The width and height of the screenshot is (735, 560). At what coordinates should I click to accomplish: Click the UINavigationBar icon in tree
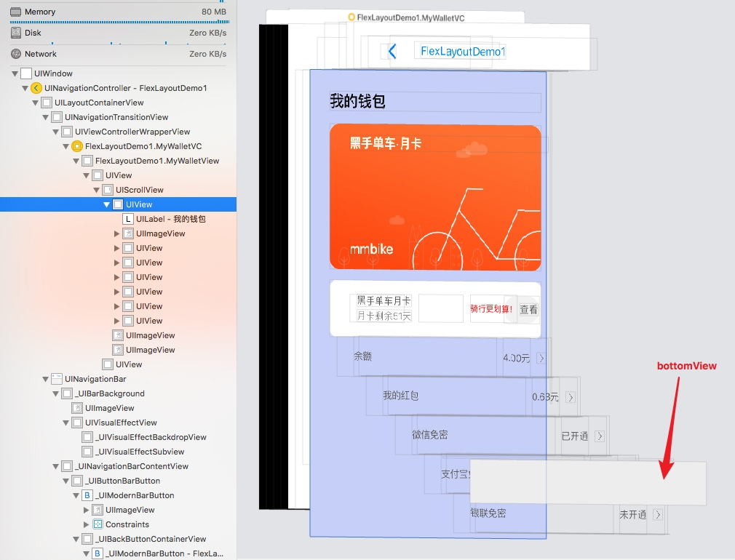point(57,379)
